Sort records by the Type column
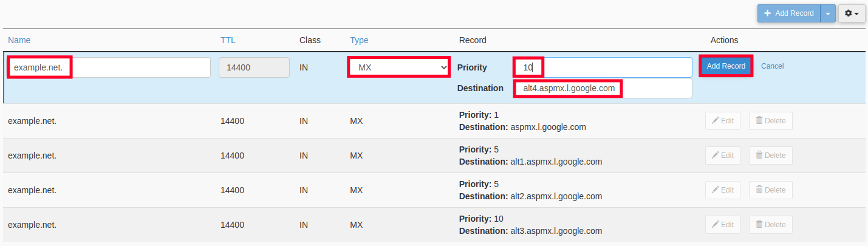Image resolution: width=868 pixels, height=246 pixels. (x=359, y=40)
